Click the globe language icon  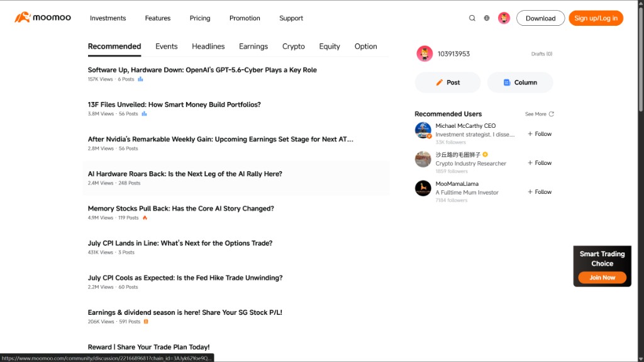pyautogui.click(x=487, y=18)
